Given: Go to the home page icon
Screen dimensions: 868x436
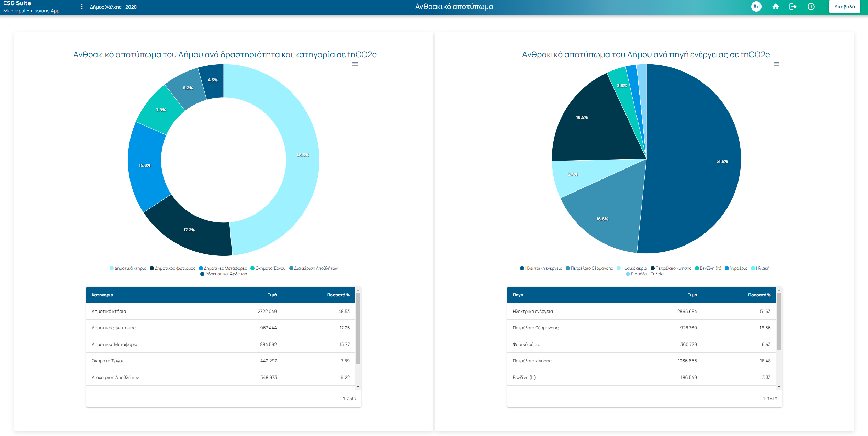Looking at the screenshot, I should coord(776,7).
